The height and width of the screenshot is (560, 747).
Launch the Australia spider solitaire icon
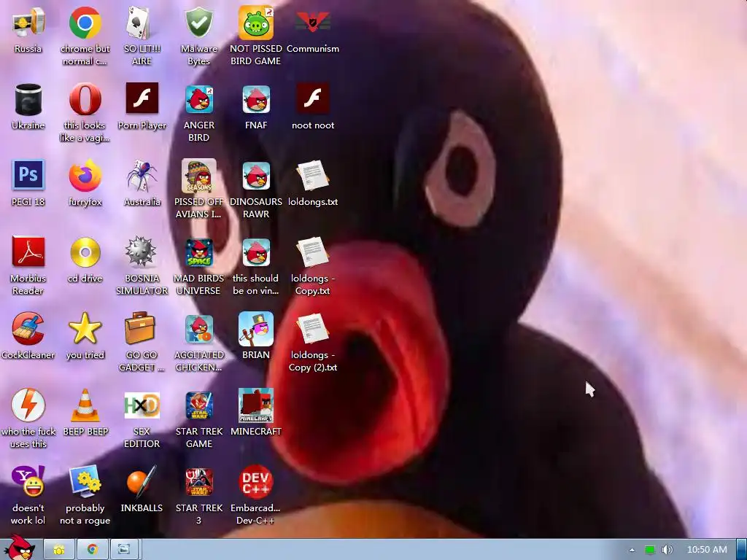(x=142, y=175)
